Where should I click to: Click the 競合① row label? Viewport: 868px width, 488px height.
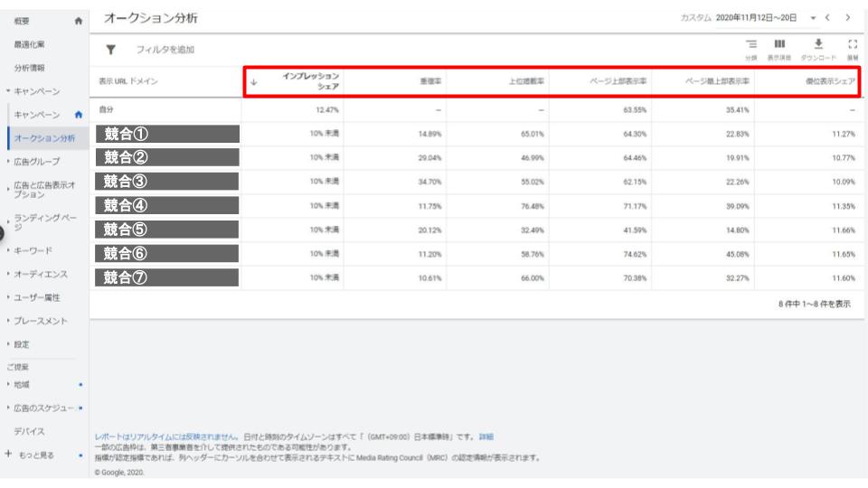click(x=167, y=134)
